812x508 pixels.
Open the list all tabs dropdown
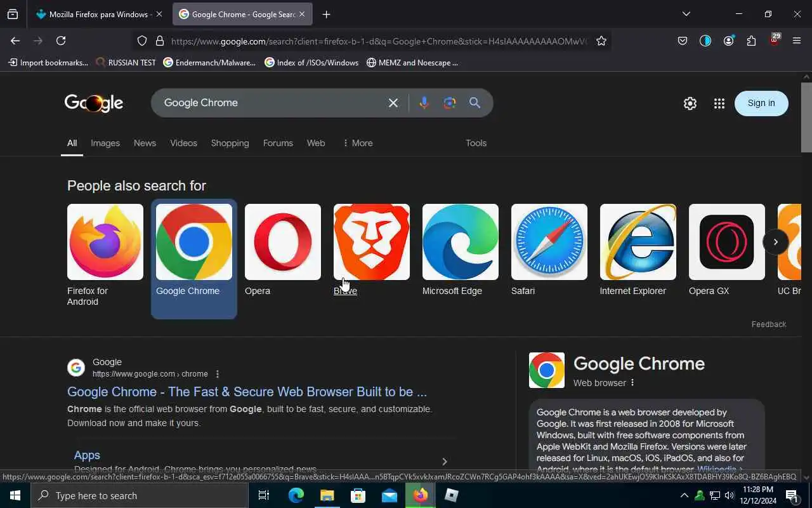[x=686, y=14]
